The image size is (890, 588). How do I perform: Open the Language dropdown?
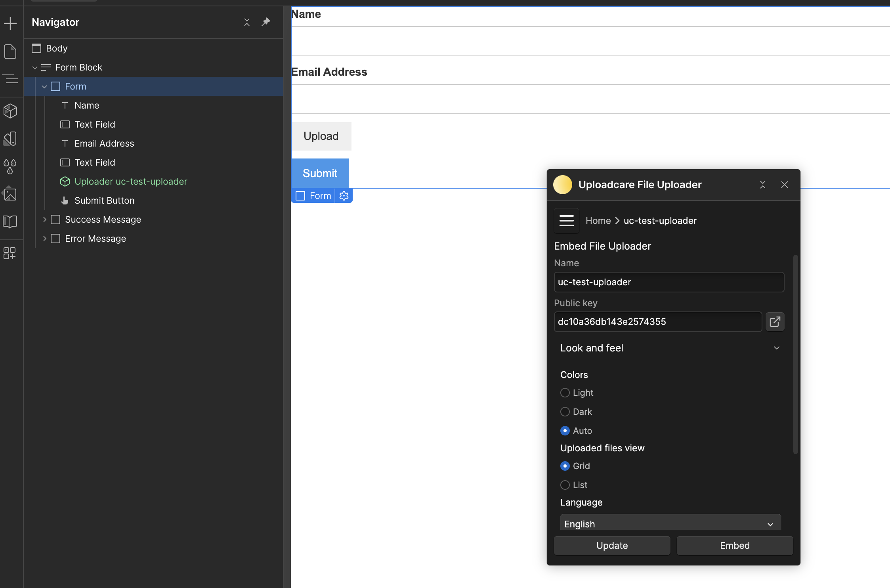[670, 523]
